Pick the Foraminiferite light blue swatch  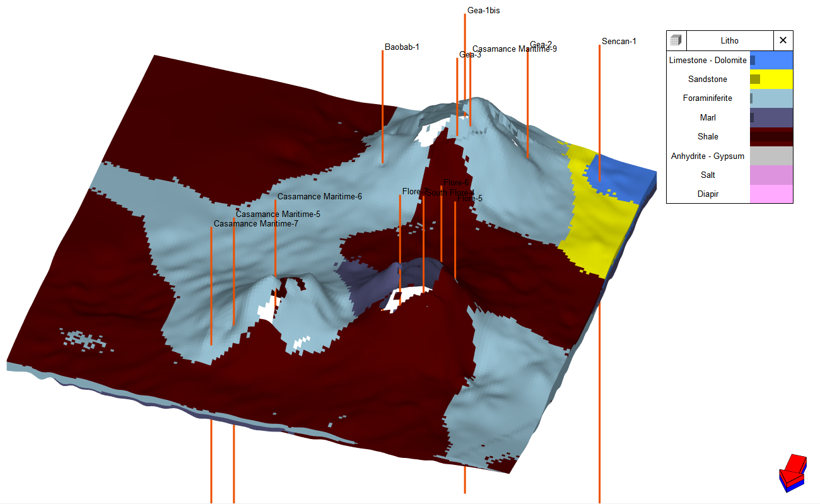[x=771, y=98]
